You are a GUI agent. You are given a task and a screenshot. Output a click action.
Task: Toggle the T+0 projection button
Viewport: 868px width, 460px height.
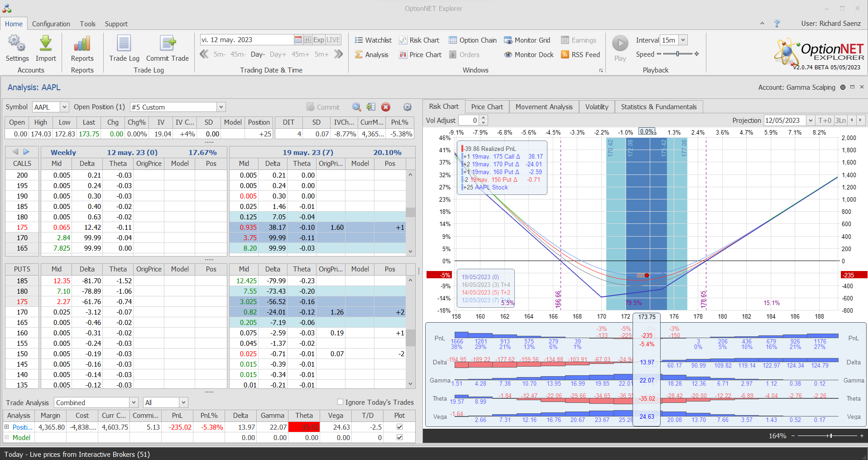pyautogui.click(x=825, y=120)
